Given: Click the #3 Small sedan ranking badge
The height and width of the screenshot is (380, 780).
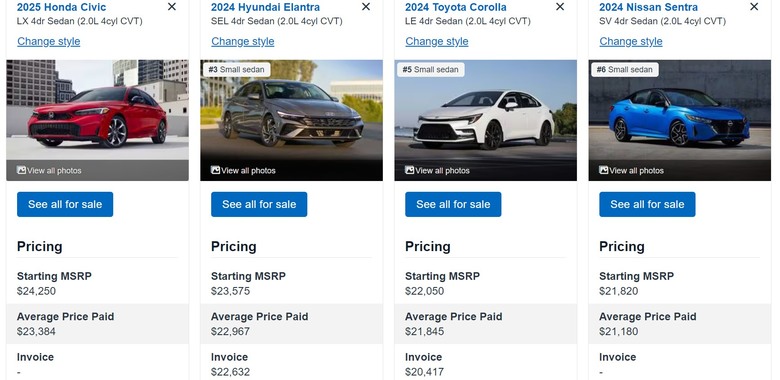Looking at the screenshot, I should [x=236, y=70].
